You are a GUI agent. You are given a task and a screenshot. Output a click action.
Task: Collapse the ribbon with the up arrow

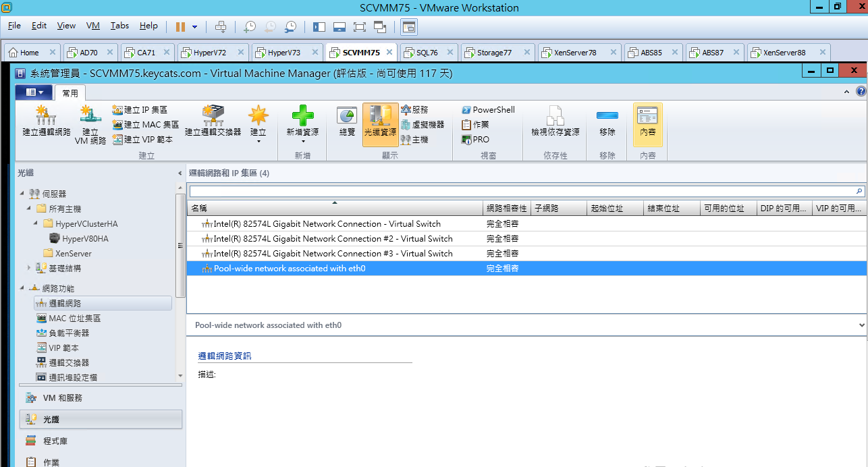coord(847,92)
